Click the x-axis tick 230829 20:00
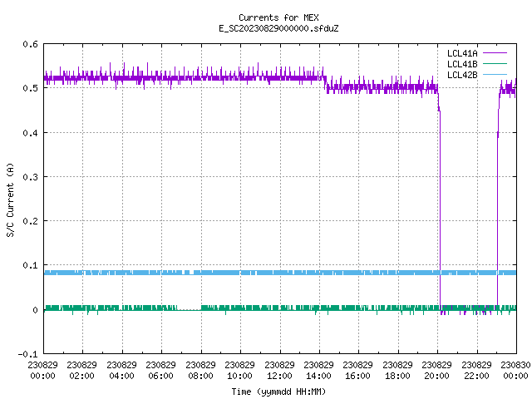 [436, 370]
